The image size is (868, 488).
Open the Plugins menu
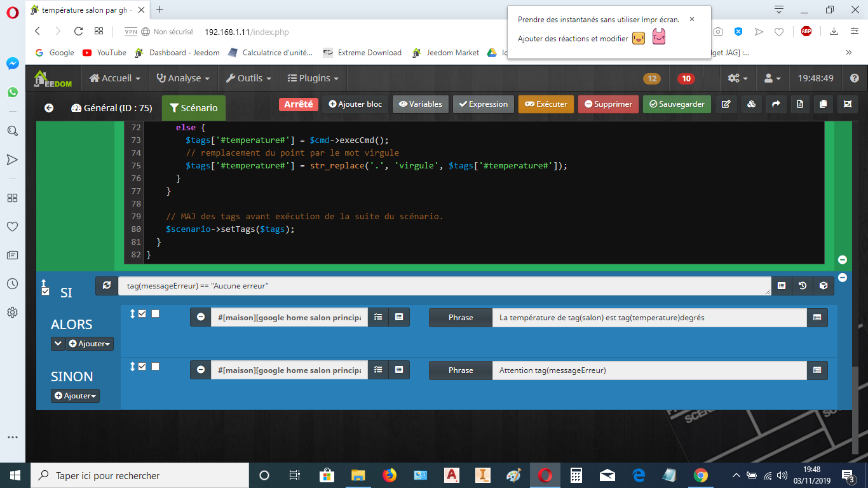click(313, 78)
